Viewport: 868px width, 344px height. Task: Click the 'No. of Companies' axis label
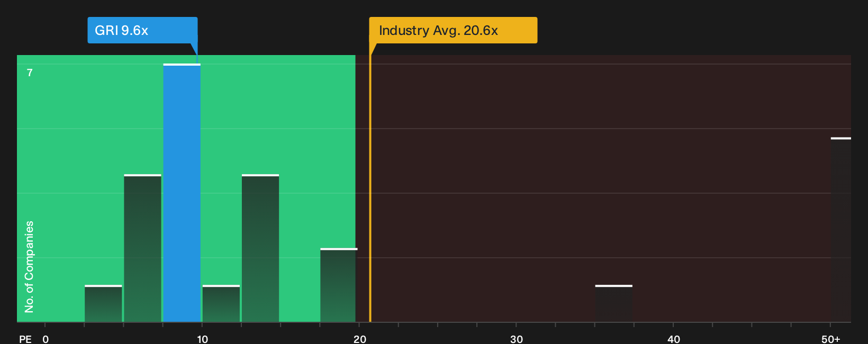click(x=29, y=267)
